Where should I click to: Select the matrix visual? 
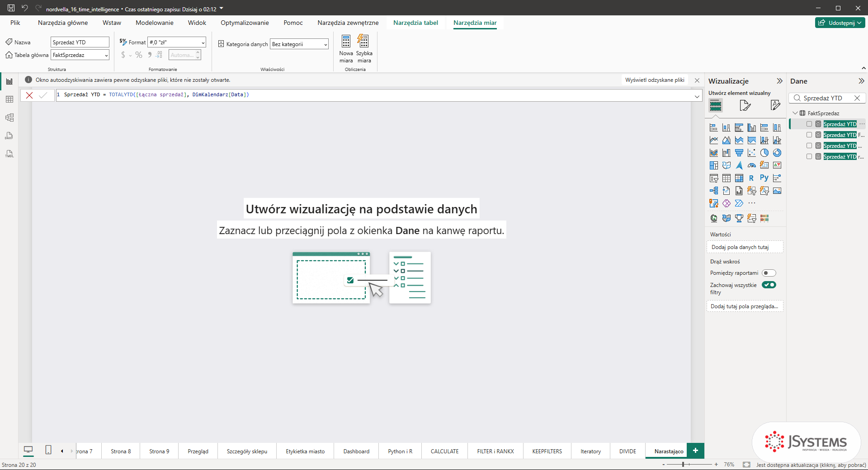point(739,178)
